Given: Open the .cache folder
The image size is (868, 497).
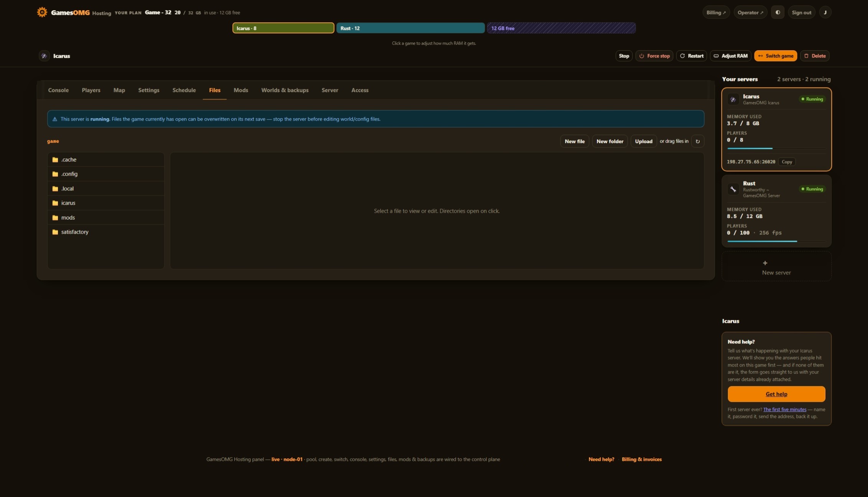Looking at the screenshot, I should (106, 160).
